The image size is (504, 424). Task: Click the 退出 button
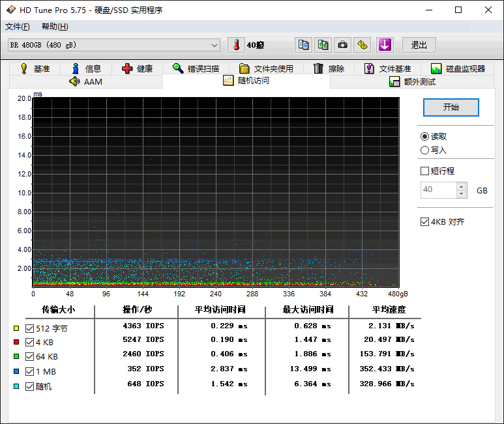pyautogui.click(x=419, y=45)
